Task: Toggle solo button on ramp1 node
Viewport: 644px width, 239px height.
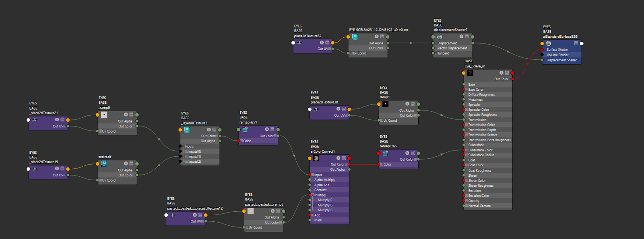Action: tap(407, 104)
